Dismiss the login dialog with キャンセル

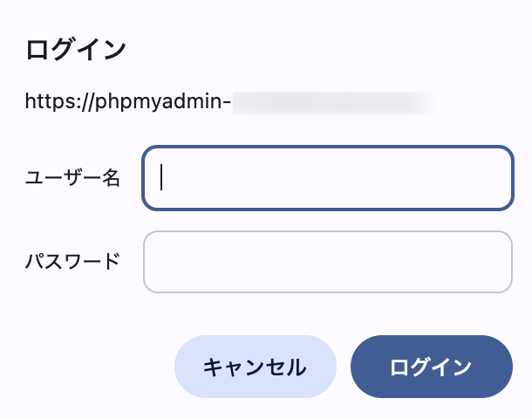(x=255, y=367)
